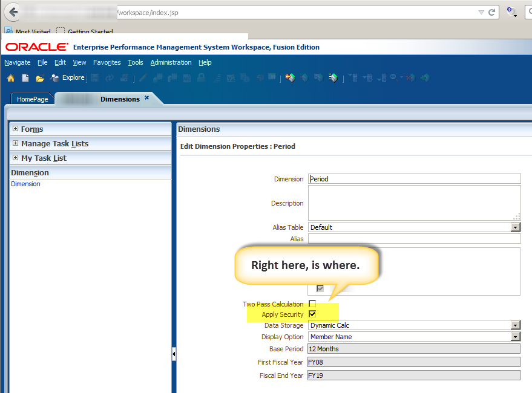Viewport: 532px width, 393px height.
Task: Open the Display Option dropdown
Action: point(516,337)
